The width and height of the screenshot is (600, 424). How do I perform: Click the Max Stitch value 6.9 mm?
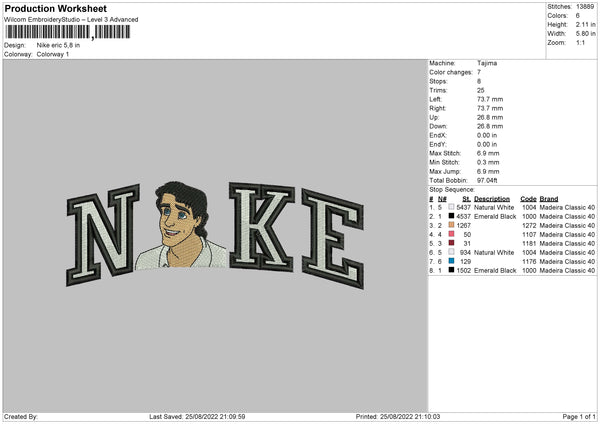[x=488, y=153]
